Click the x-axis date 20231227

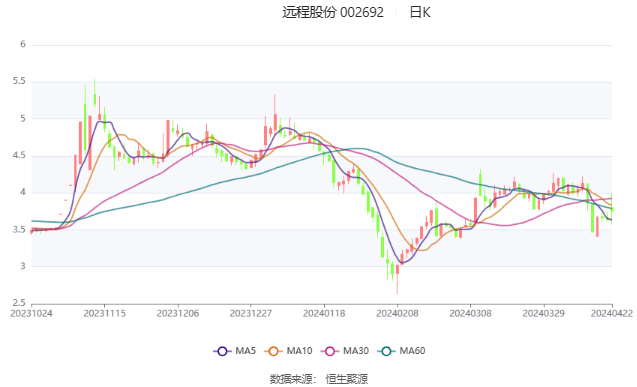251,313
